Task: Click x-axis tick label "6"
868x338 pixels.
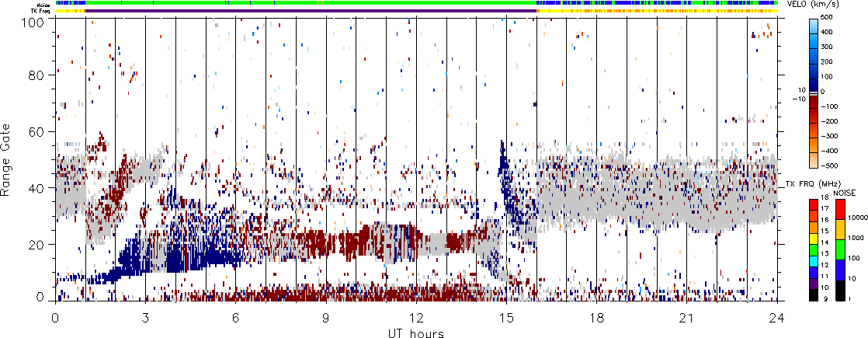Action: coord(236,319)
